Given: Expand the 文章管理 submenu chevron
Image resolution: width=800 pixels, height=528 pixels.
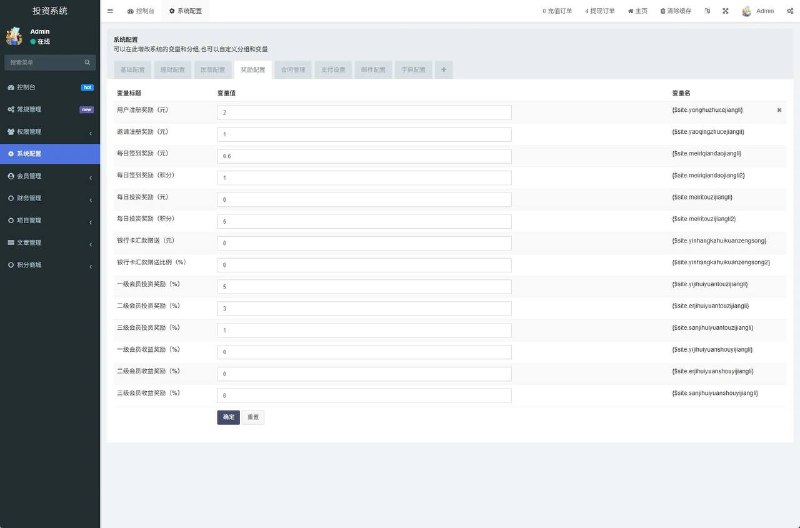Looking at the screenshot, I should tap(91, 244).
